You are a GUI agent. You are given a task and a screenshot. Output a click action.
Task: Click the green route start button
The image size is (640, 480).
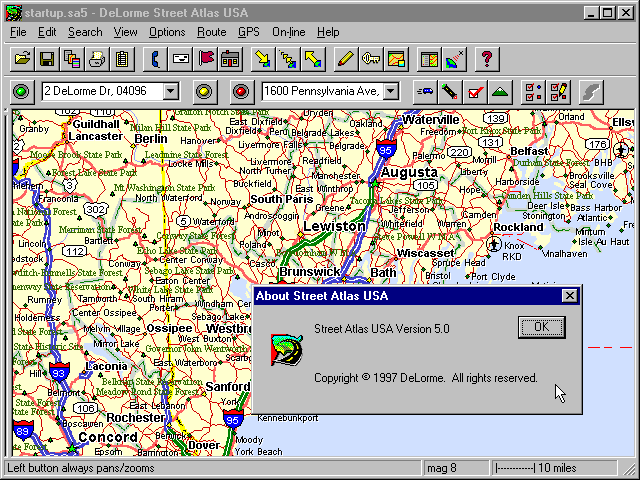tap(22, 91)
